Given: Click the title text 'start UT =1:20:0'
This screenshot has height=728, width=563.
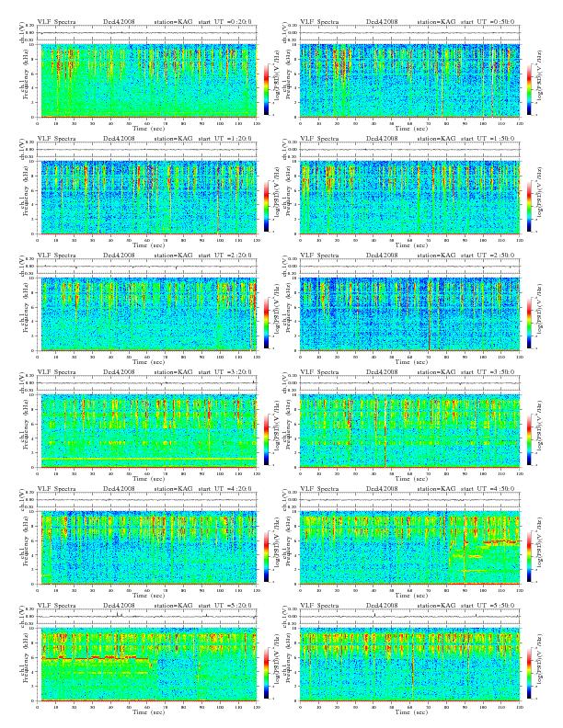Looking at the screenshot, I should (x=224, y=139).
